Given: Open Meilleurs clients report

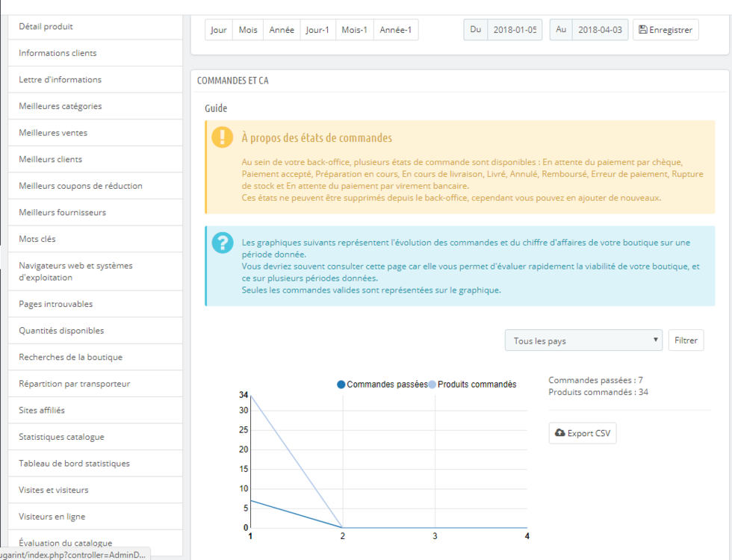Looking at the screenshot, I should pos(96,159).
